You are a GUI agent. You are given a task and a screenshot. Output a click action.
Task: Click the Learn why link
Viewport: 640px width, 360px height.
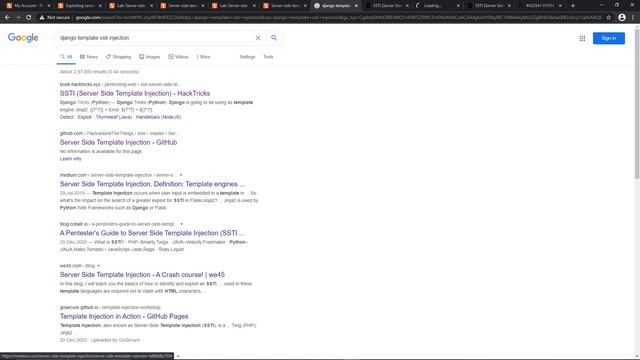[x=71, y=159]
